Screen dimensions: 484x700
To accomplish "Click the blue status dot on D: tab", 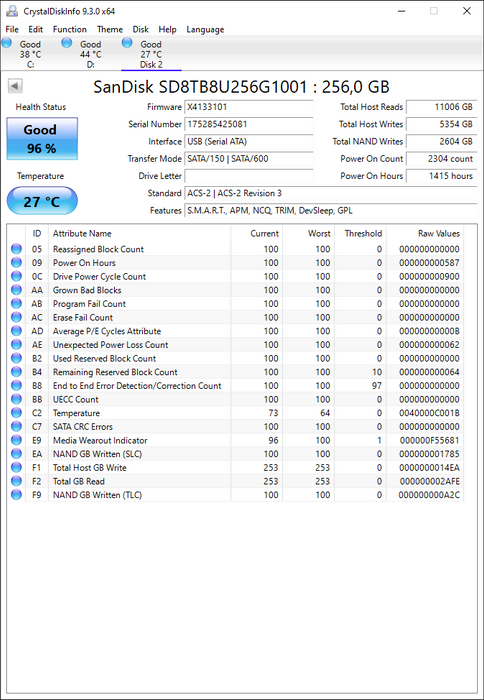I will coord(67,43).
